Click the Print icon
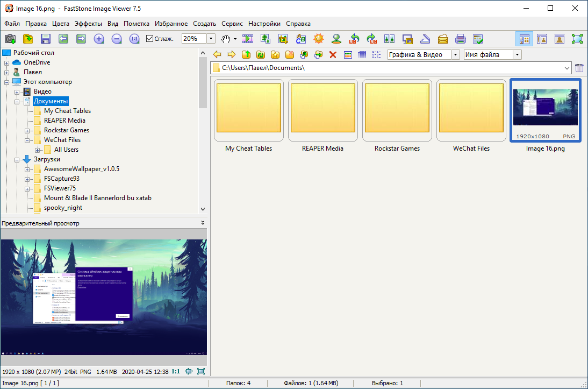Image resolution: width=588 pixels, height=389 pixels. pos(460,39)
